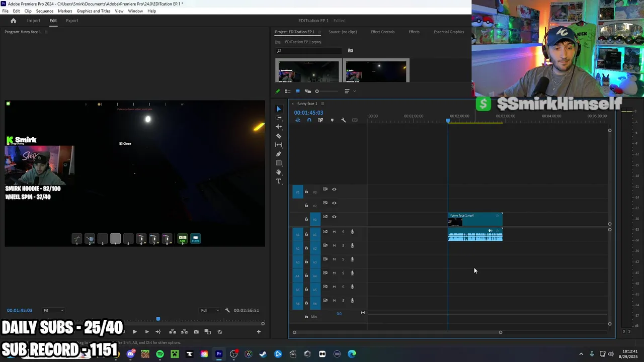Image resolution: width=644 pixels, height=362 pixels.
Task: Click Export Frame camera button
Action: click(196, 332)
